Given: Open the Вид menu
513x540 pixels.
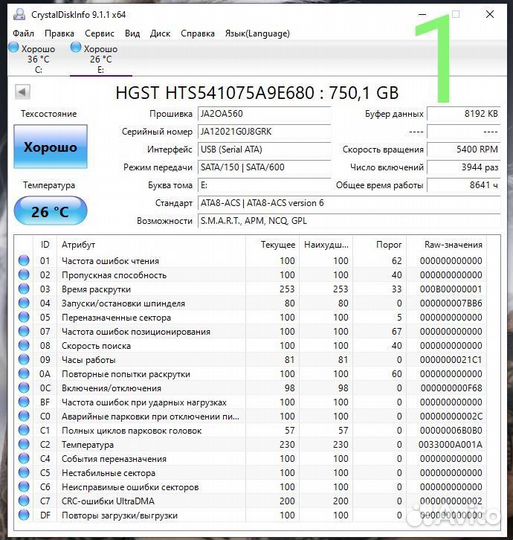Looking at the screenshot, I should tap(132, 33).
